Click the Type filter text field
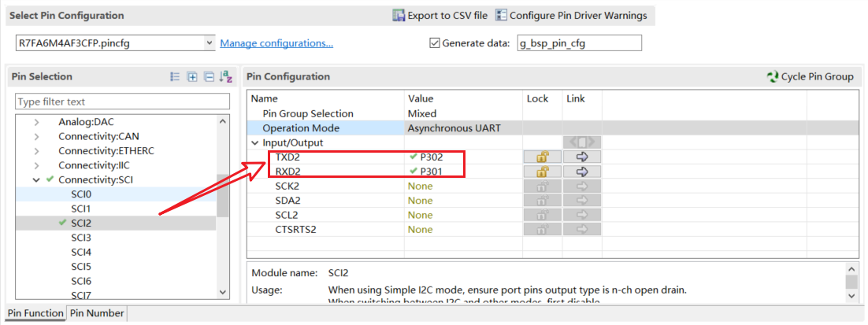 click(x=123, y=102)
